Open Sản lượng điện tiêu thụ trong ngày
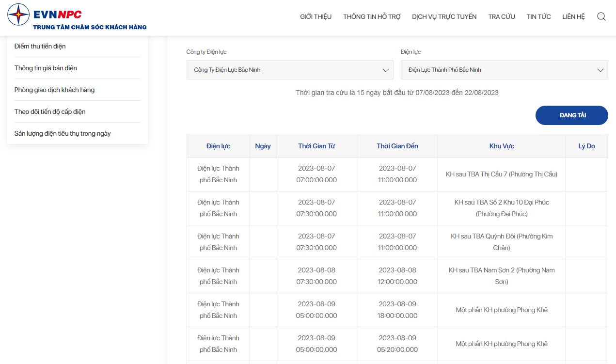Image resolution: width=616 pixels, height=364 pixels. [63, 133]
